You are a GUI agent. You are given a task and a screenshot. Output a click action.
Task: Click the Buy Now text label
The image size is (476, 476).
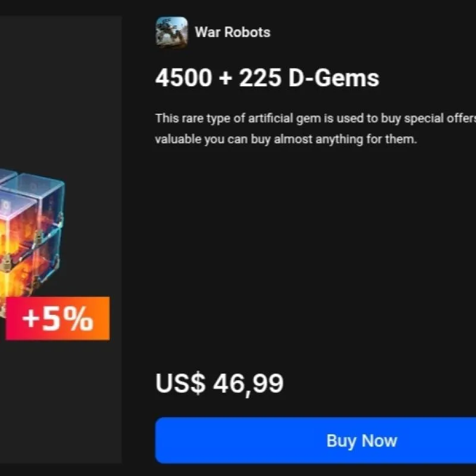tap(362, 441)
